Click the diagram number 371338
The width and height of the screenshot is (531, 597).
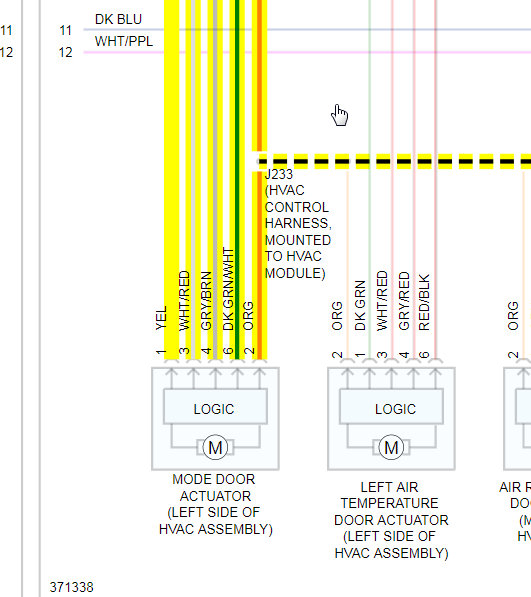coord(72,587)
